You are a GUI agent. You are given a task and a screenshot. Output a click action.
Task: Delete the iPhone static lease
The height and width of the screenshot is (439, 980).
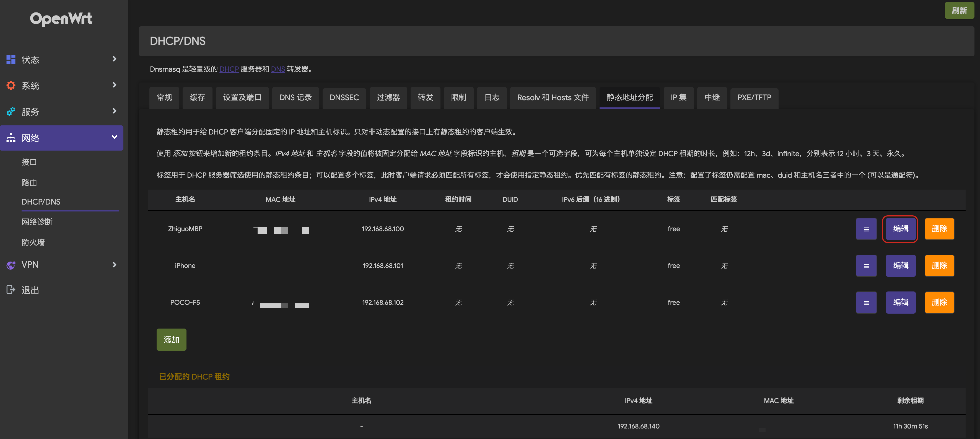point(939,266)
